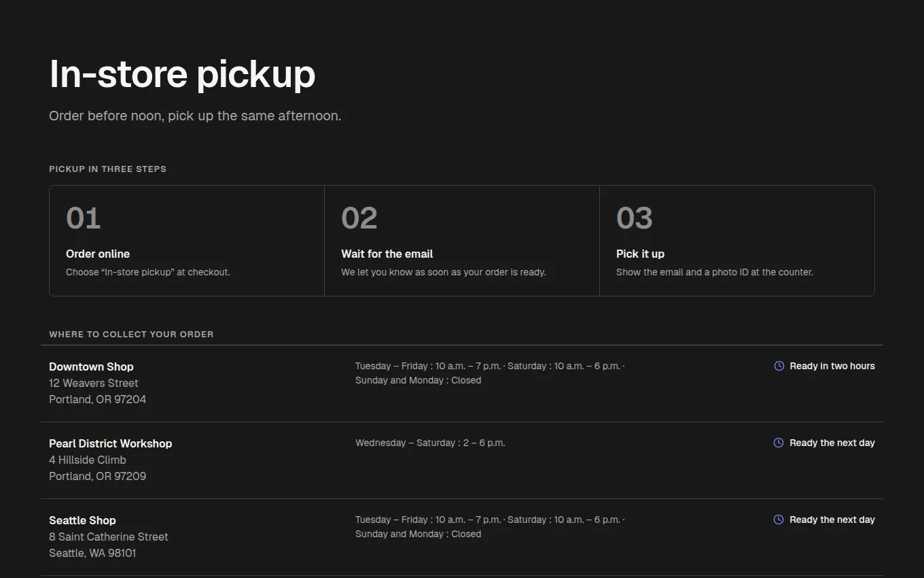
Task: Click "Sunday and Monday : Closed" in Downtown Shop row
Action: [x=418, y=380]
